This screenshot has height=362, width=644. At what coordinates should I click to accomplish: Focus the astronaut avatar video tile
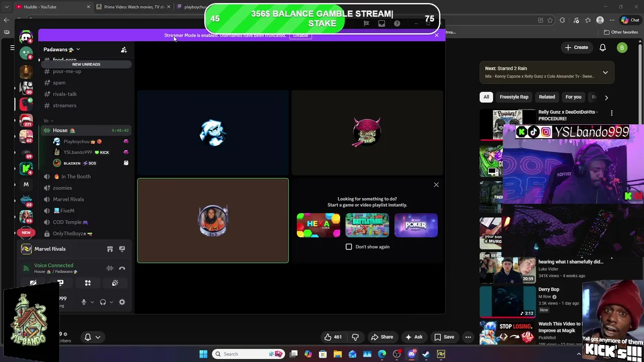213,221
